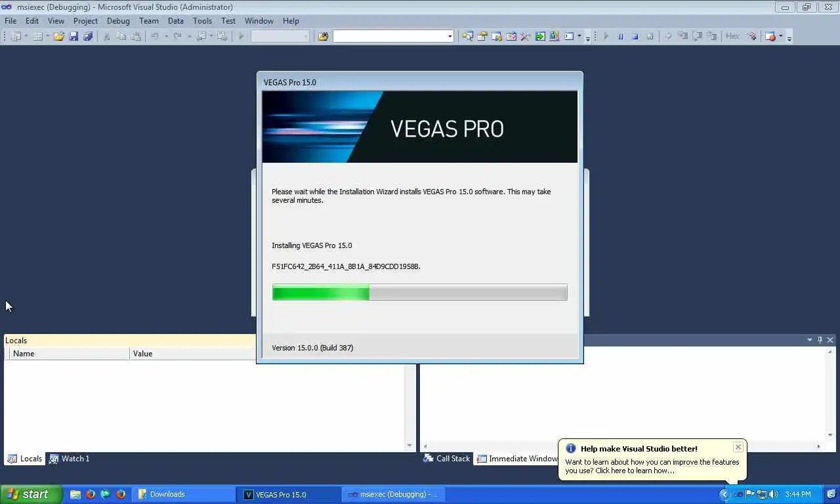Open the Window menu
This screenshot has height=504, width=840.
pyautogui.click(x=259, y=21)
